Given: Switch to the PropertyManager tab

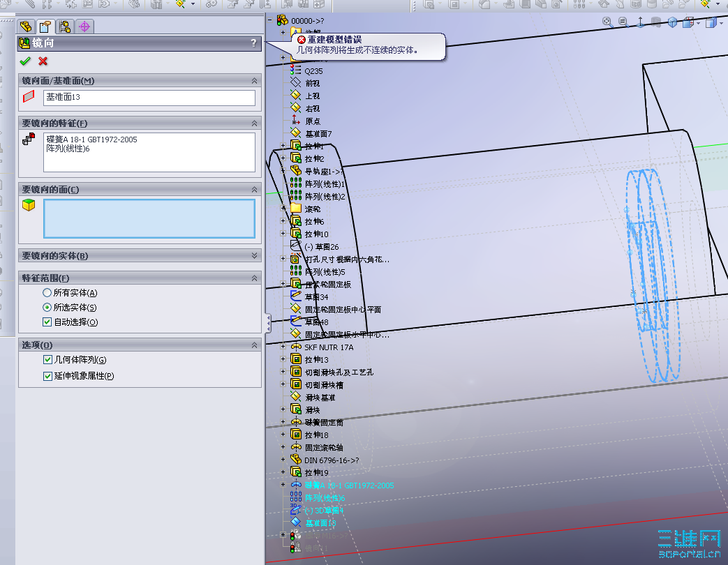Looking at the screenshot, I should (x=45, y=27).
